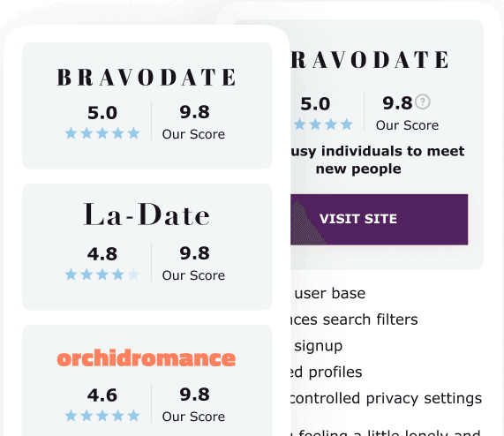This screenshot has height=436, width=504.
Task: Click the orchidromance logo
Action: click(x=147, y=358)
